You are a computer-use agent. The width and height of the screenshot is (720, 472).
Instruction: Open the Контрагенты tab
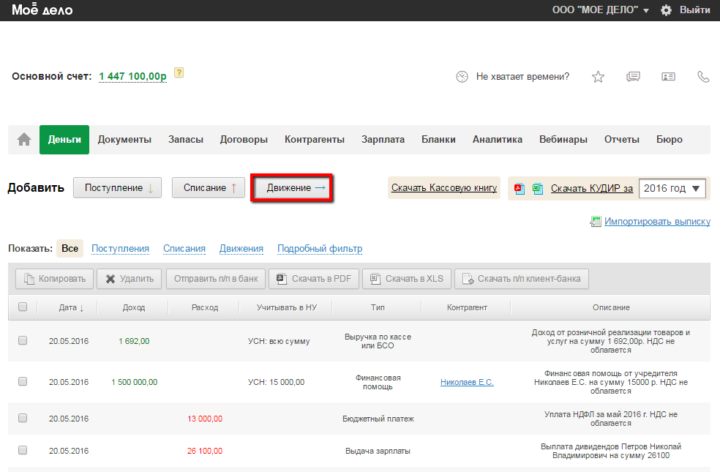click(314, 140)
